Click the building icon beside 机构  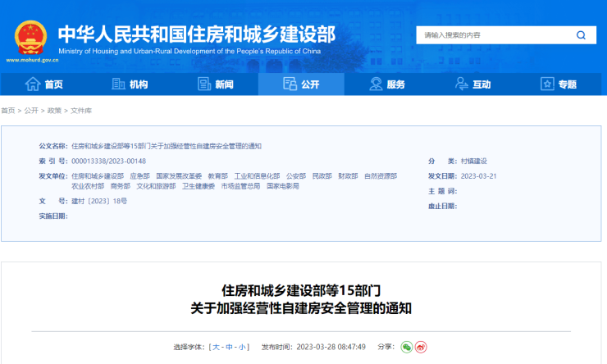(116, 84)
